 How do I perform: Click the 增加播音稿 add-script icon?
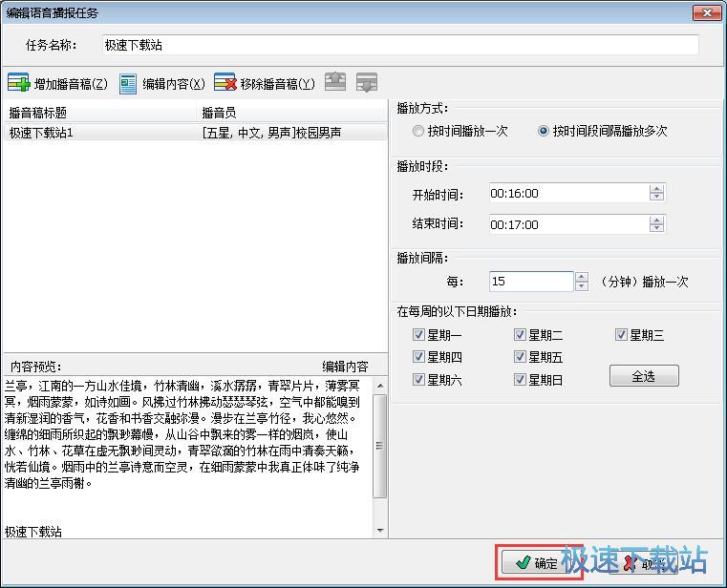[x=18, y=83]
